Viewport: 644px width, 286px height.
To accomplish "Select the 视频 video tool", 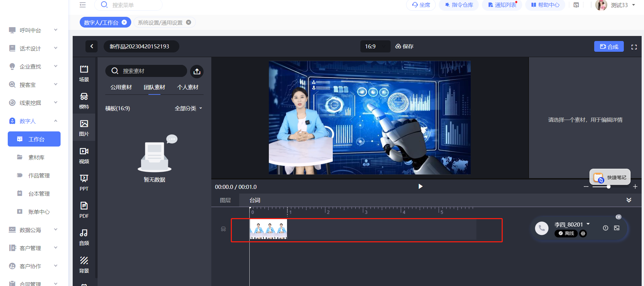I will click(x=84, y=156).
